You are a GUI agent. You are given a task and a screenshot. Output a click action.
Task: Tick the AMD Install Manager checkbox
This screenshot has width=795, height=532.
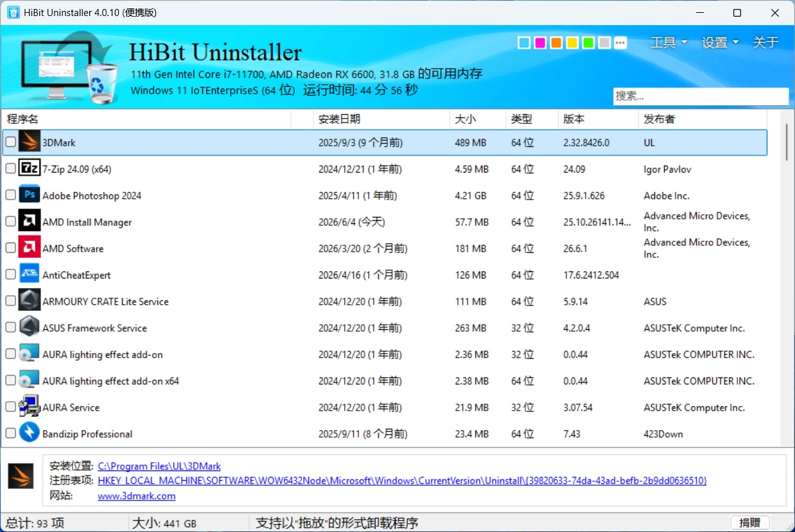[x=10, y=221]
